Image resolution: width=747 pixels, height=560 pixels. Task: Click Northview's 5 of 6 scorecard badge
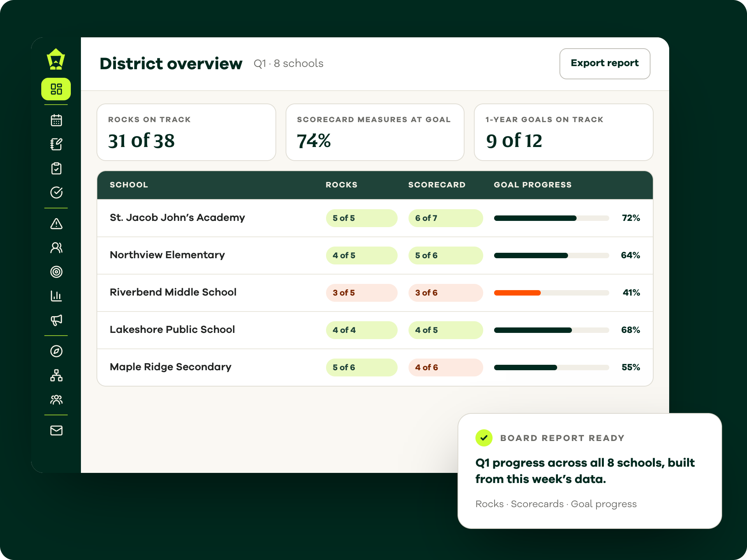(x=446, y=255)
